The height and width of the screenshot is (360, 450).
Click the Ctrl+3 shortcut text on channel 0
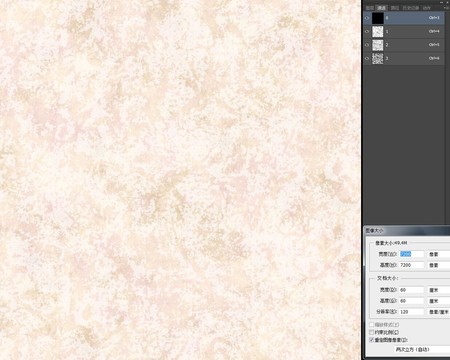point(434,18)
